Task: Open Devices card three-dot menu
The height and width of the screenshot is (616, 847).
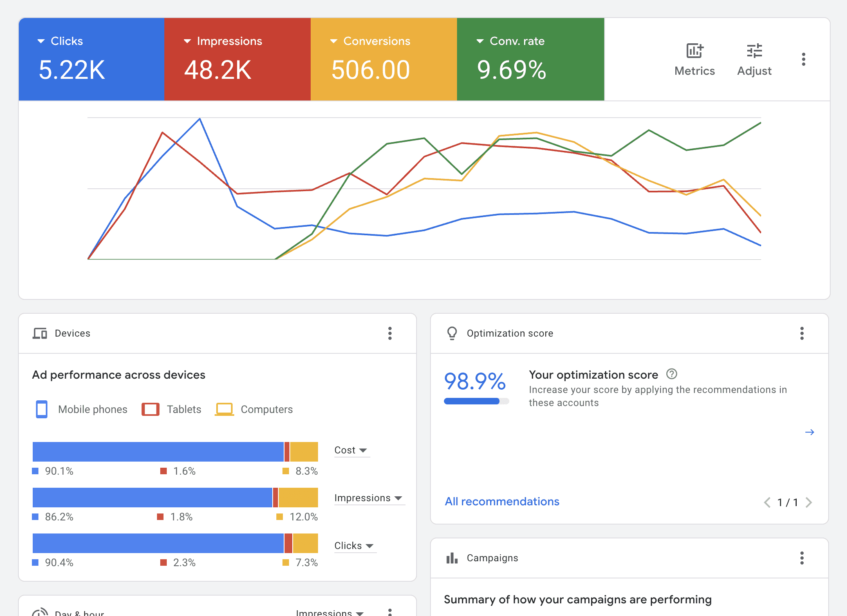Action: 390,333
